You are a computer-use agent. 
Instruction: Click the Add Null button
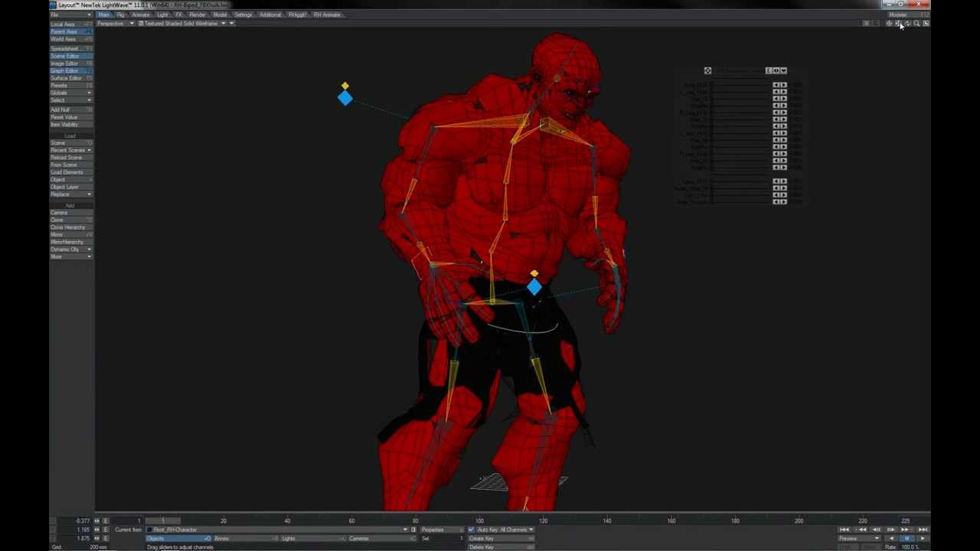(x=71, y=110)
